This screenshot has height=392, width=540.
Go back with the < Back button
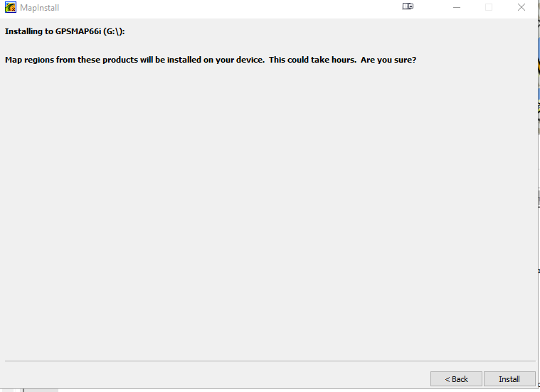coord(456,379)
